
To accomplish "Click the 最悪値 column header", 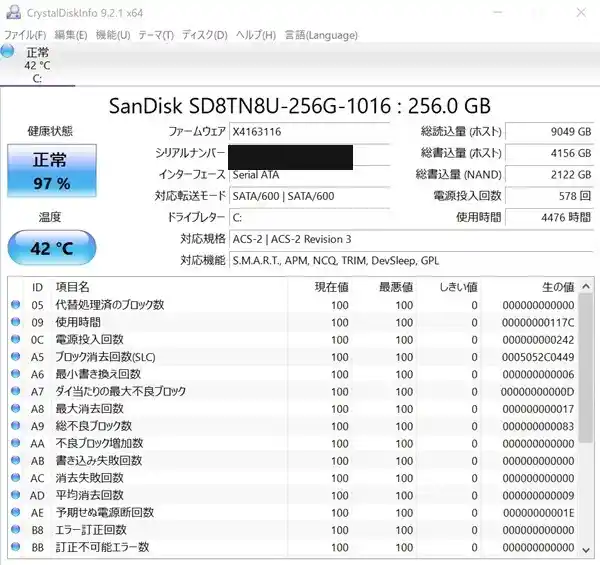I will pyautogui.click(x=396, y=287).
